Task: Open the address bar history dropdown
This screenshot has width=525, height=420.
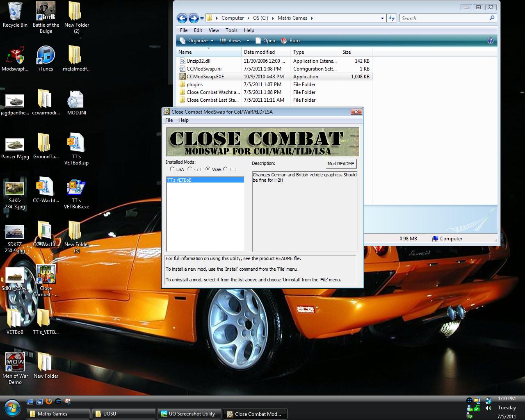Action: coord(382,18)
